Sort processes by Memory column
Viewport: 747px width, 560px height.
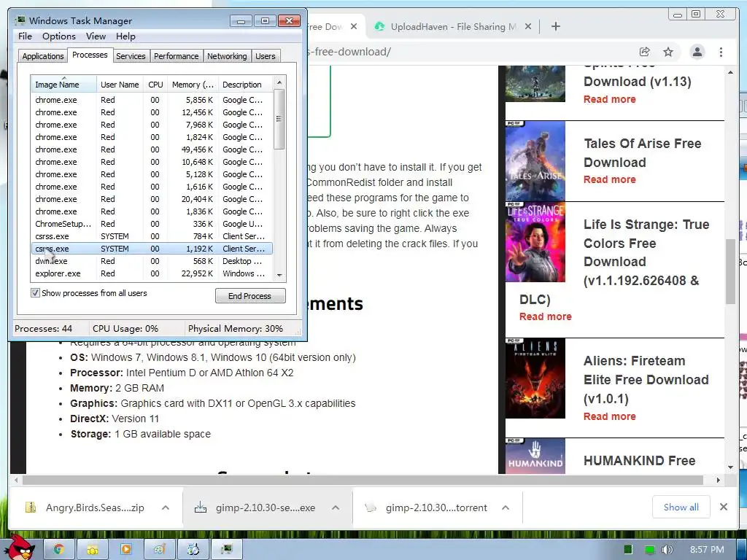pyautogui.click(x=193, y=85)
